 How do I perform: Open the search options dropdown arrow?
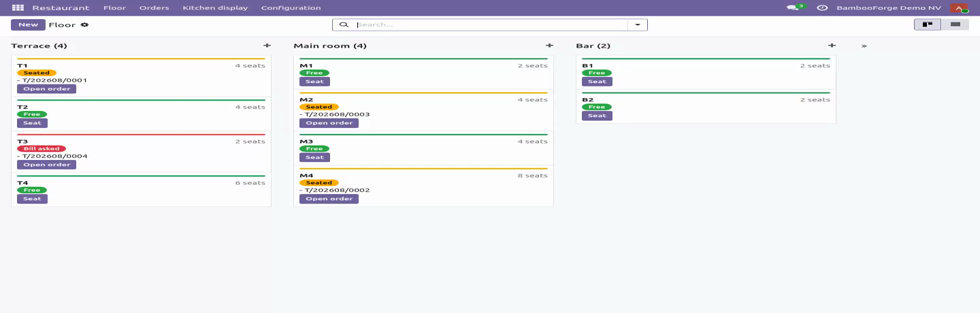(638, 24)
